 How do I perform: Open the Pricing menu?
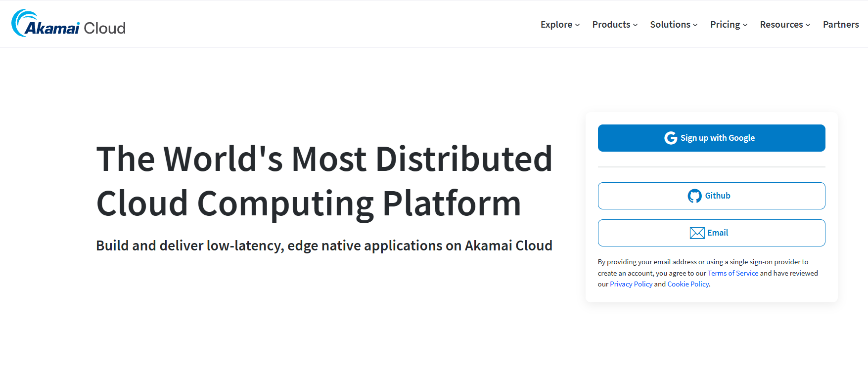(729, 24)
